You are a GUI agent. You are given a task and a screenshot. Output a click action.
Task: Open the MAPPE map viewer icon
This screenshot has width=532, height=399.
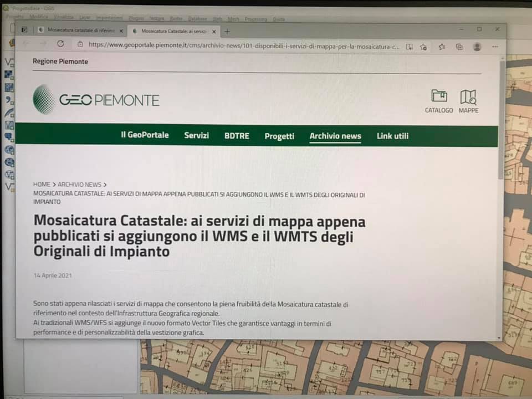tap(468, 97)
